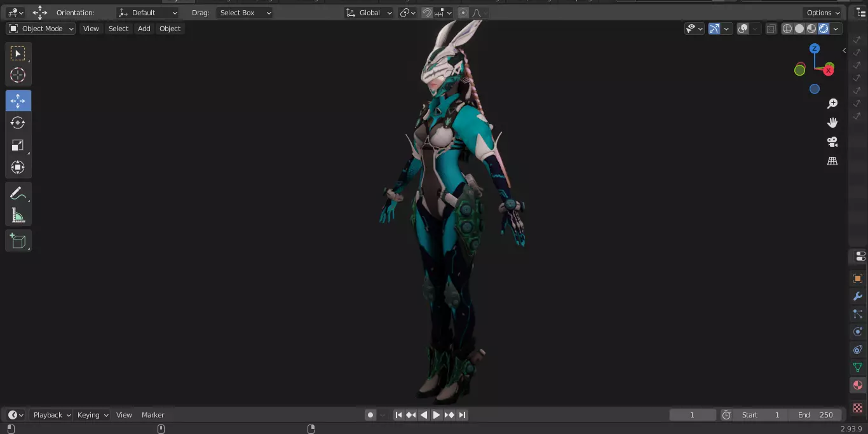The height and width of the screenshot is (434, 868).
Task: Click the move cross icon beside Orientation
Action: click(x=40, y=13)
